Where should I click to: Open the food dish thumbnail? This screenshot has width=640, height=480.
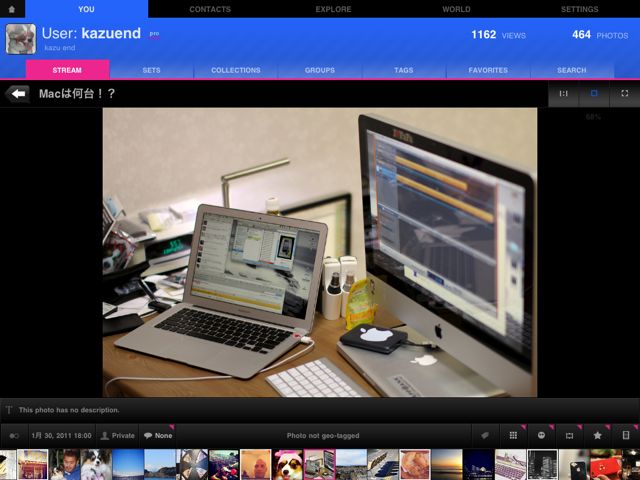point(415,464)
